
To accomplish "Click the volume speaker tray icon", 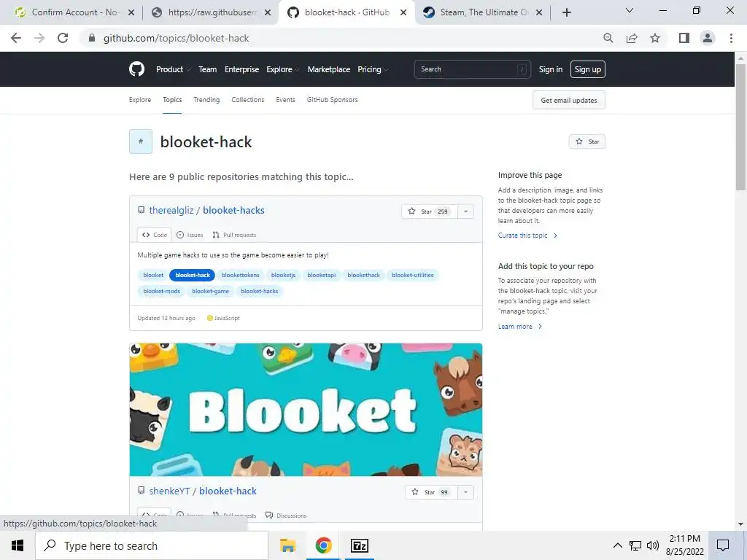I will (653, 545).
